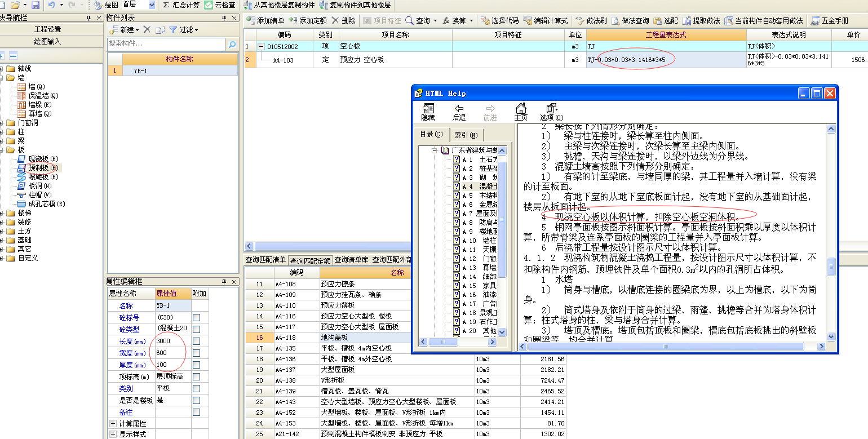
Task: Switch to 查询匹配清单 tab
Action: pos(265,260)
